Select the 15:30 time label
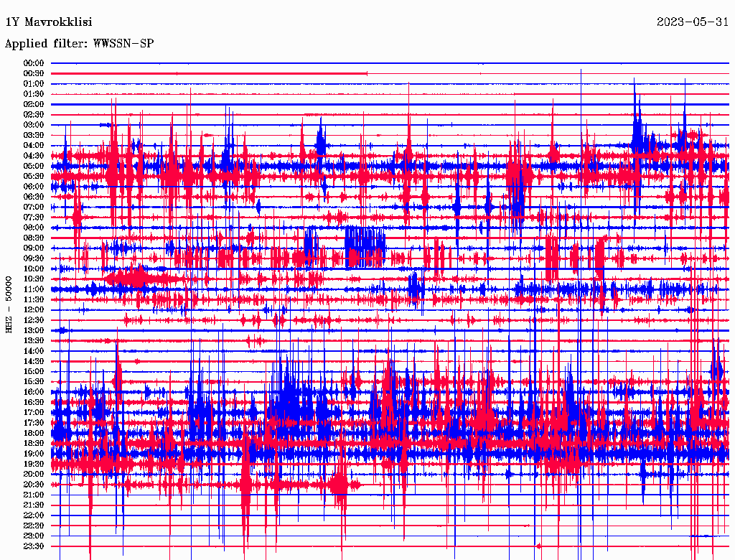735x560 pixels. 33,382
